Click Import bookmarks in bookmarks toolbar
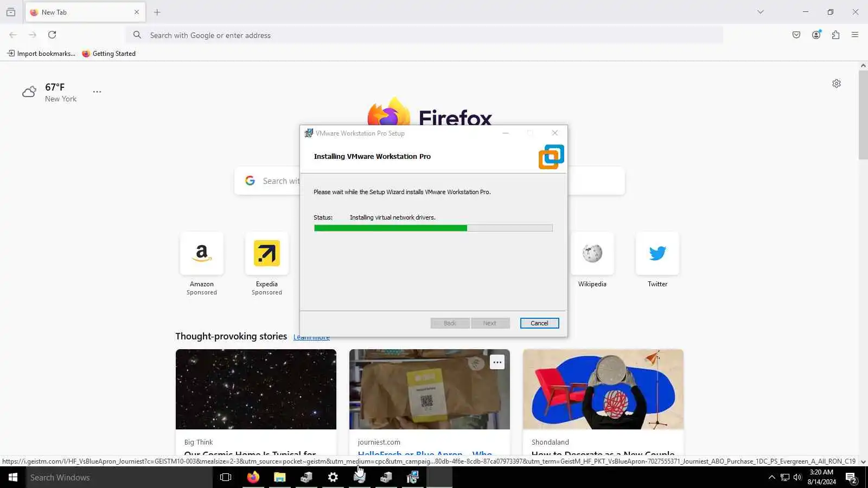 [x=41, y=54]
